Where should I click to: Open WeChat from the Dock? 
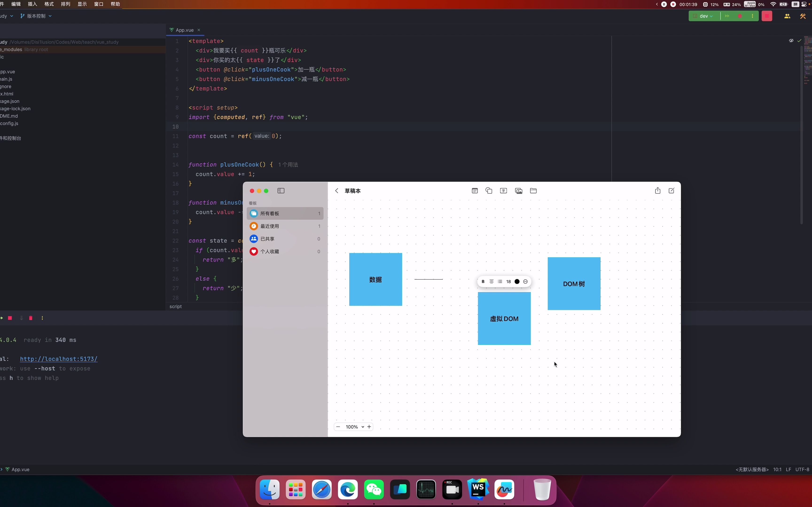coord(374,490)
